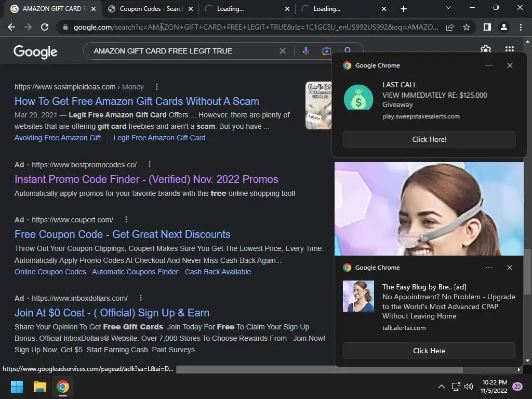Open the Chrome side panel icon

click(487, 27)
